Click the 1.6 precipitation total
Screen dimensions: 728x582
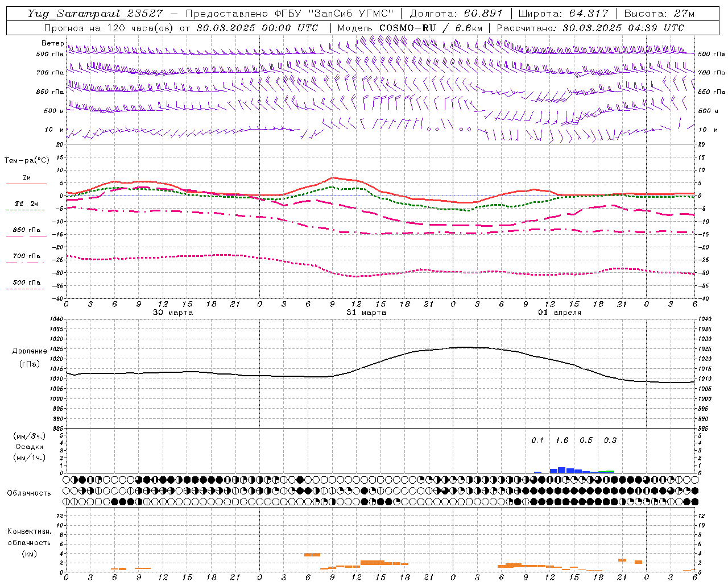click(562, 440)
